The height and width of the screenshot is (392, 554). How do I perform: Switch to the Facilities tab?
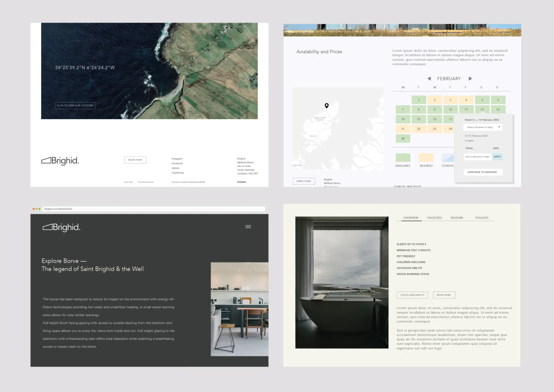click(434, 218)
